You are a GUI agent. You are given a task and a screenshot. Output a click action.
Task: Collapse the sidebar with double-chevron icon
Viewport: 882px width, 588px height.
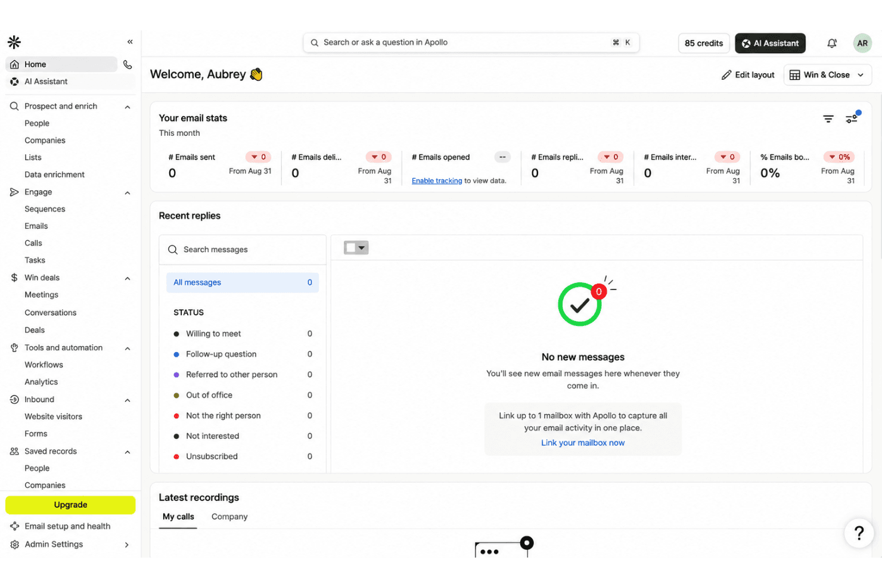tap(130, 42)
